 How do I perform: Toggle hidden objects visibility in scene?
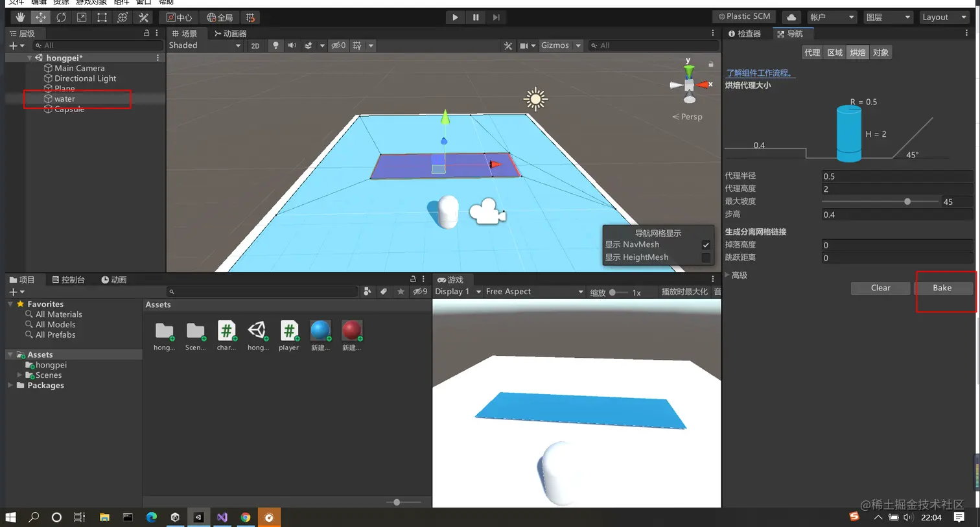338,45
